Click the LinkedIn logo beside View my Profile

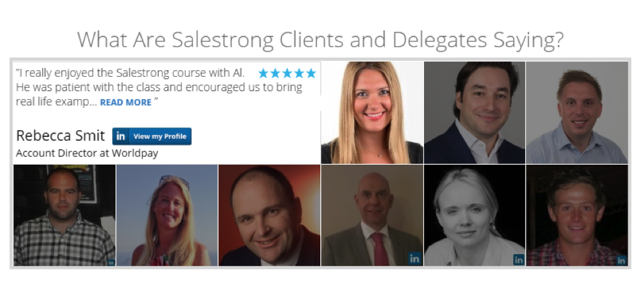121,136
